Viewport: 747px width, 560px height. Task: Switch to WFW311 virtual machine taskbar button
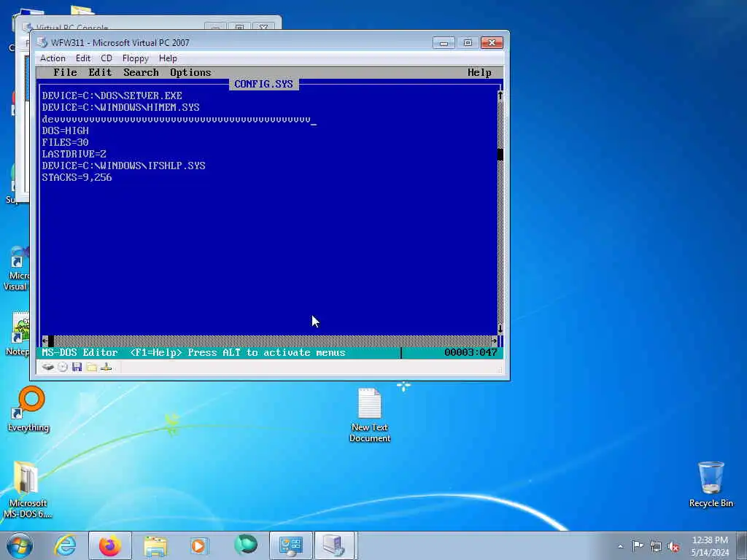(x=334, y=545)
